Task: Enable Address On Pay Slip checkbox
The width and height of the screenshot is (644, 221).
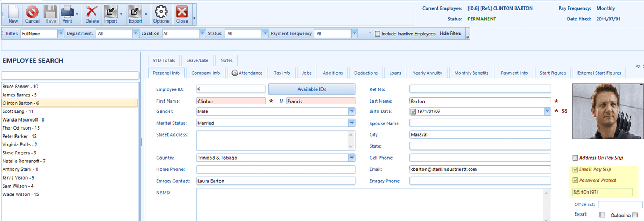Action: coord(575,158)
